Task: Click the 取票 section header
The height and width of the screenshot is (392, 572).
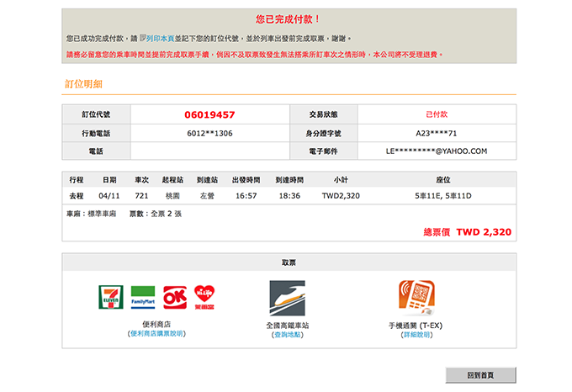Action: [289, 262]
